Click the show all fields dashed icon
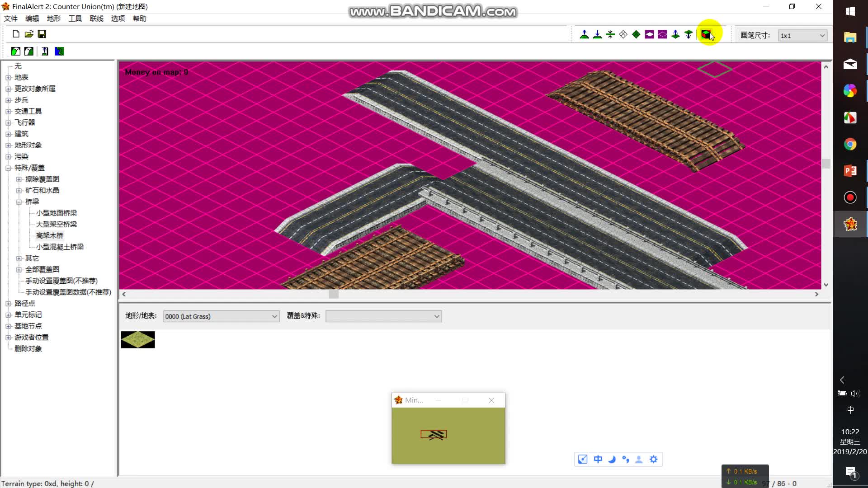This screenshot has height=488, width=868. pos(662,34)
